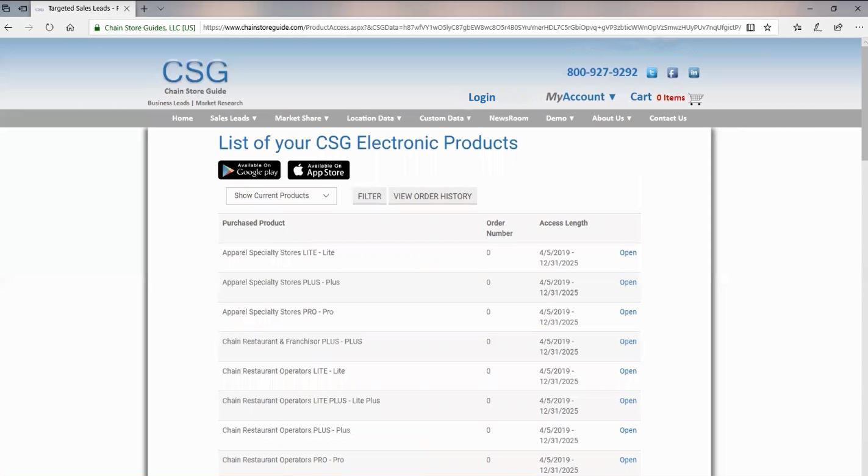The height and width of the screenshot is (476, 868).
Task: Show tab previews chevron
Action: 160,9
